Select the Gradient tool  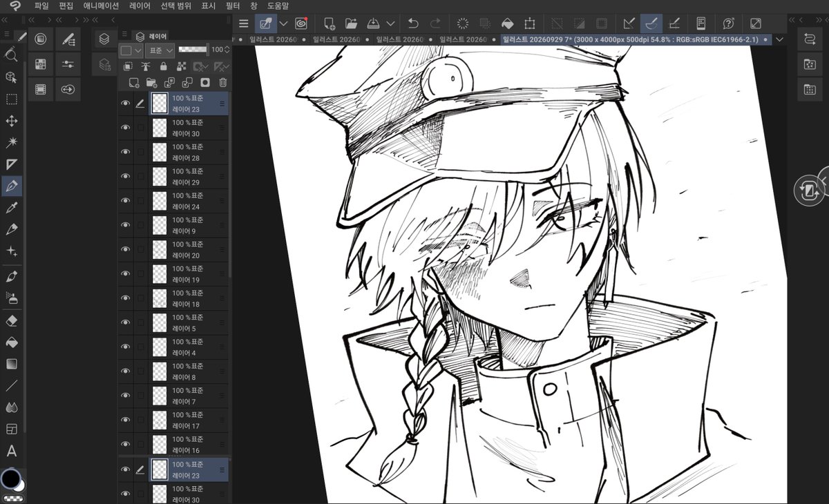(12, 364)
